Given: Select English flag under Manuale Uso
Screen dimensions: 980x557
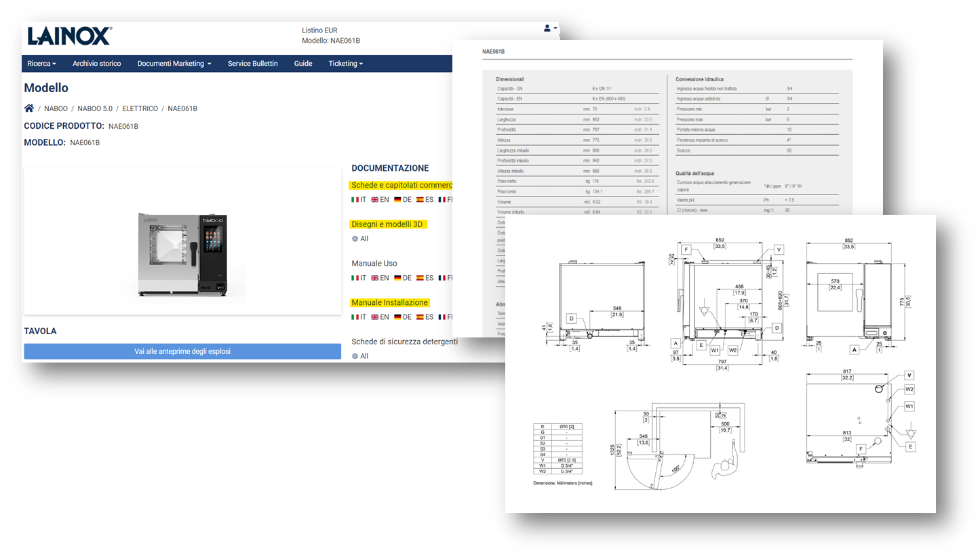Looking at the screenshot, I should [380, 278].
